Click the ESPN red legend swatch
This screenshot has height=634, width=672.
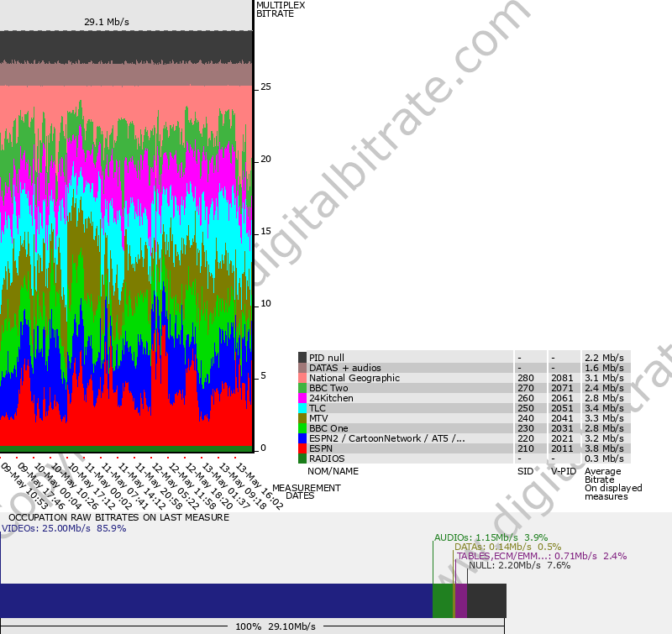click(302, 448)
